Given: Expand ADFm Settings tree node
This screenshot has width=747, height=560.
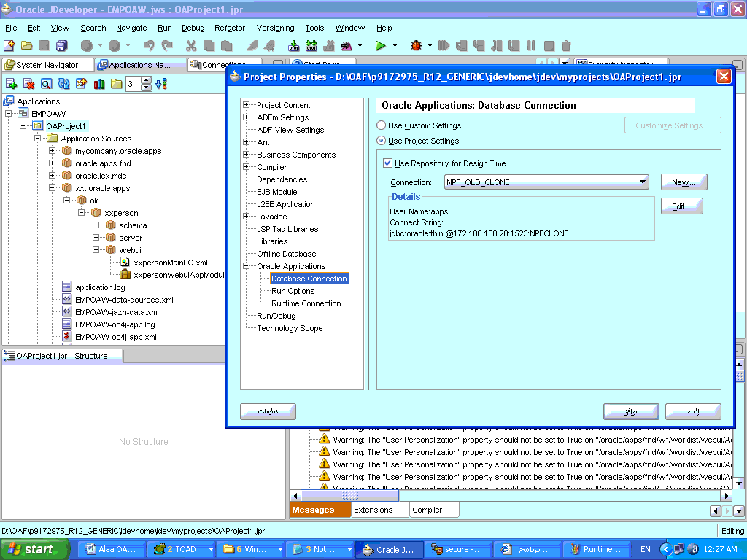Looking at the screenshot, I should [247, 117].
